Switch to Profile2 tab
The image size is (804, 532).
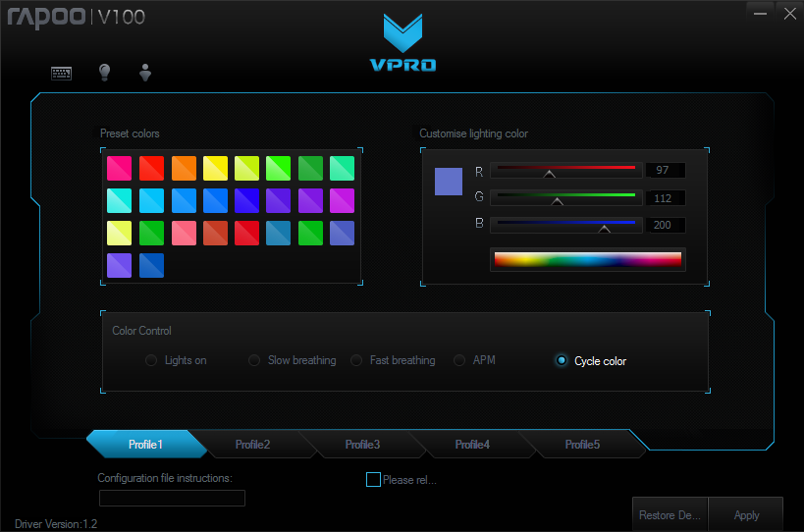253,445
